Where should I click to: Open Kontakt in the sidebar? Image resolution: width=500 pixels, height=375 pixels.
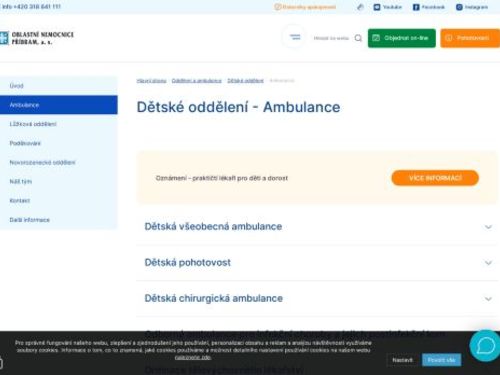(59, 201)
